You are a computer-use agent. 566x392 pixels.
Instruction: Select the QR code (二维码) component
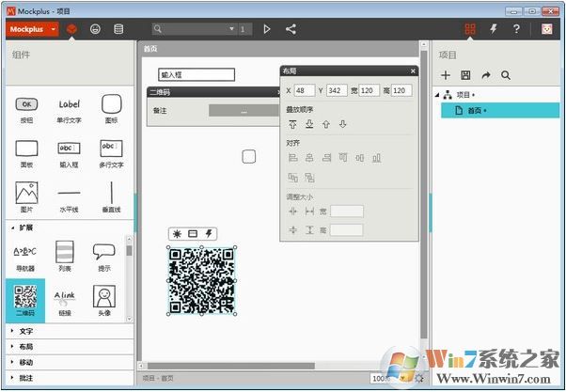(x=26, y=300)
